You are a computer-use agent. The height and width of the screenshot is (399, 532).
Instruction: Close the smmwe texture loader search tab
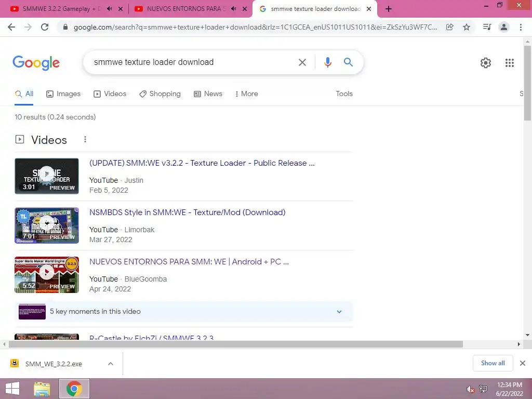(369, 9)
